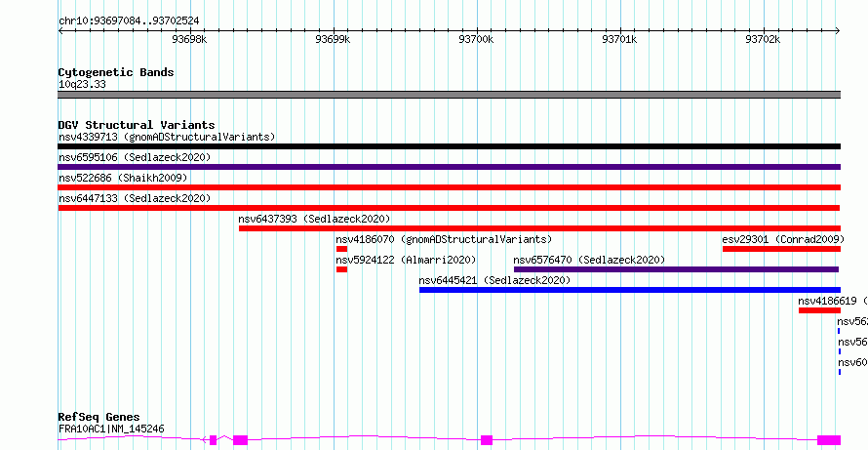868x450 pixels.
Task: Click the FRA10AC1 exon at the right end, past 93702k
Action: (x=829, y=440)
